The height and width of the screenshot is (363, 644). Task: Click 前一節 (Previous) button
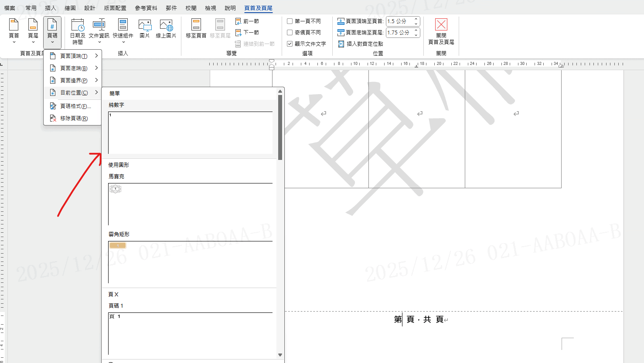[247, 21]
